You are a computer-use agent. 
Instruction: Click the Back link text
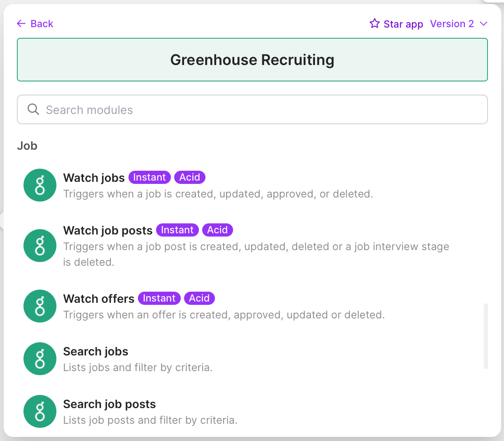point(42,24)
